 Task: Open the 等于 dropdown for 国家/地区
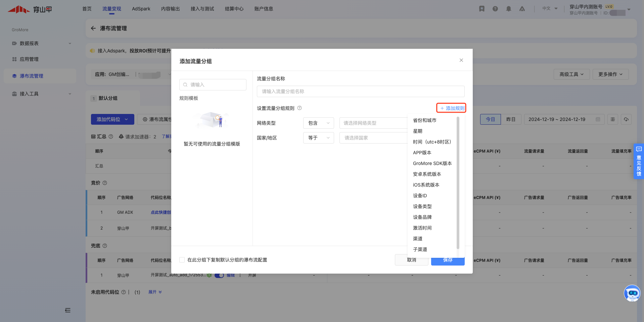pyautogui.click(x=319, y=138)
